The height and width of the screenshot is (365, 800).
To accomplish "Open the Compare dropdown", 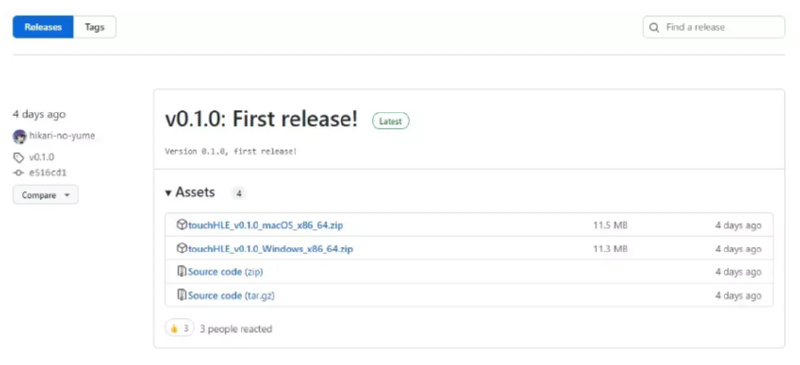I will 45,195.
